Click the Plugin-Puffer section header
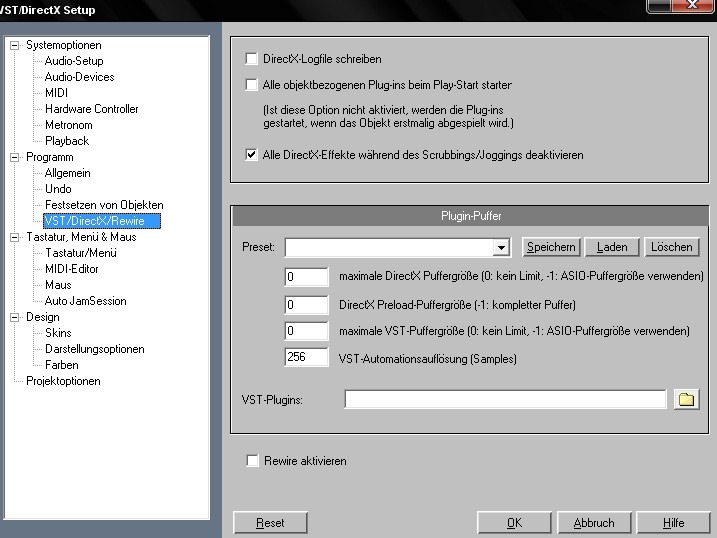Screen dimensions: 717x538 point(471,216)
